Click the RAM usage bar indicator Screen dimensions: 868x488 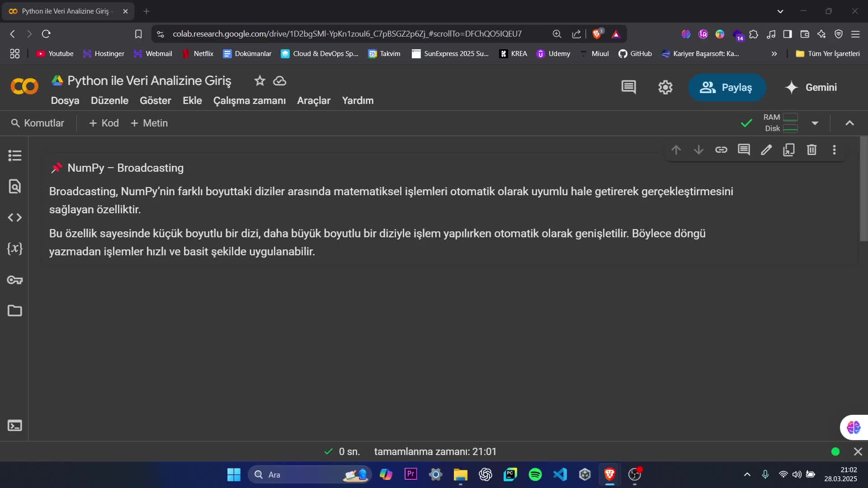(x=790, y=117)
